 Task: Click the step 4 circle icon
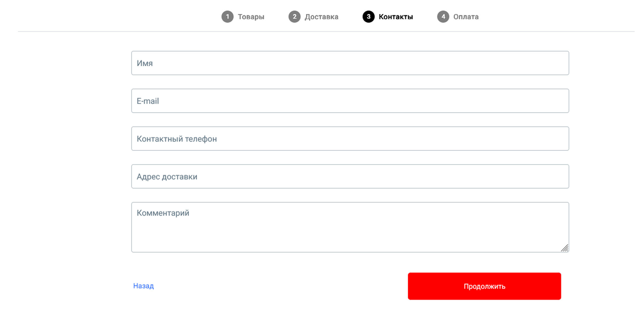[x=443, y=17]
